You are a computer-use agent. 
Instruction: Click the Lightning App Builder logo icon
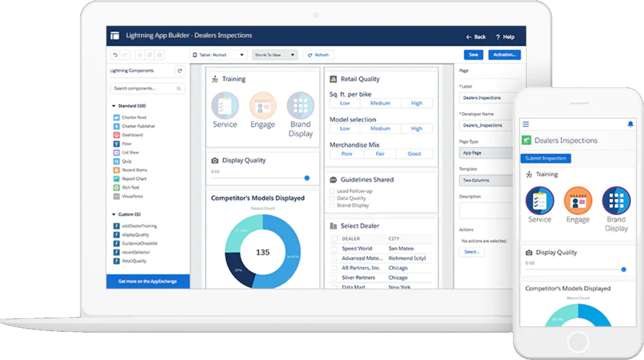[115, 36]
